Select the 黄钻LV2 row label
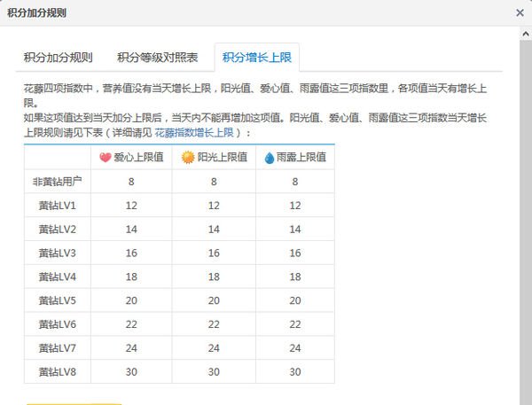This screenshot has width=532, height=405. pyautogui.click(x=58, y=229)
